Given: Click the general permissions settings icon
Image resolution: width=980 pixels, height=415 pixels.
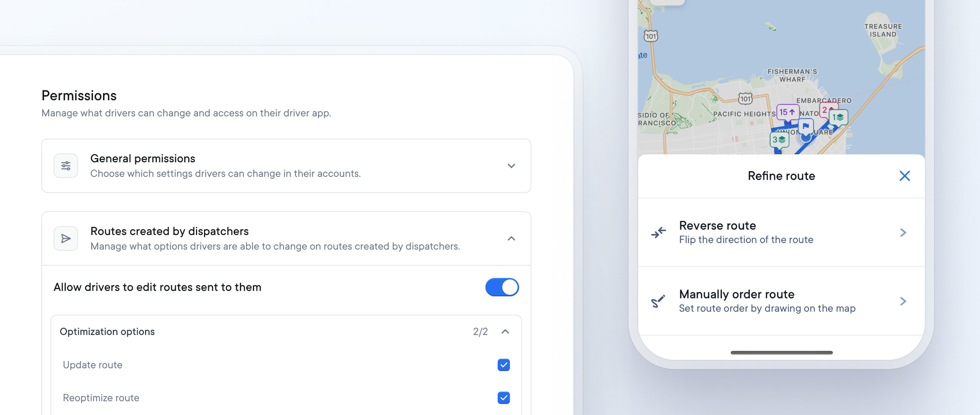Looking at the screenshot, I should click(x=66, y=166).
